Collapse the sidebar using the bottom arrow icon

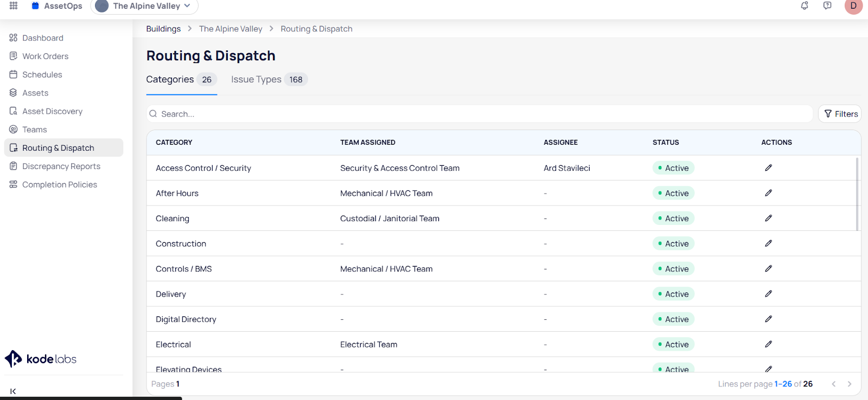pyautogui.click(x=13, y=391)
